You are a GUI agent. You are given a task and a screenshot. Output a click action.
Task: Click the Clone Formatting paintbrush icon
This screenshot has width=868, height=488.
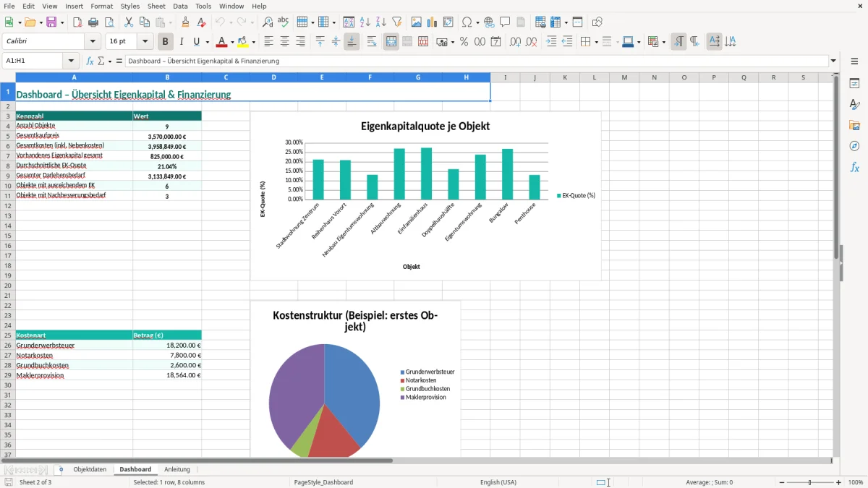[x=186, y=22]
